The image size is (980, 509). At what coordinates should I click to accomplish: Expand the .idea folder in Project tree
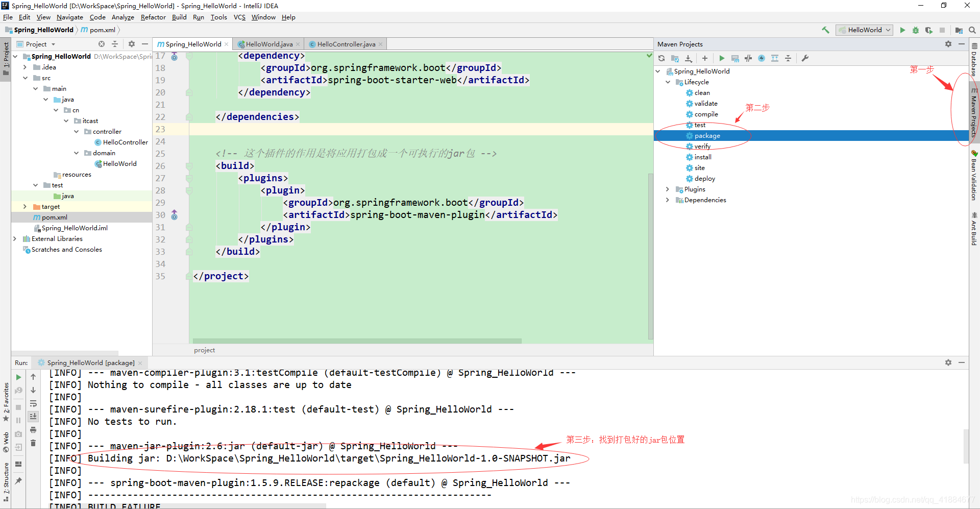25,67
